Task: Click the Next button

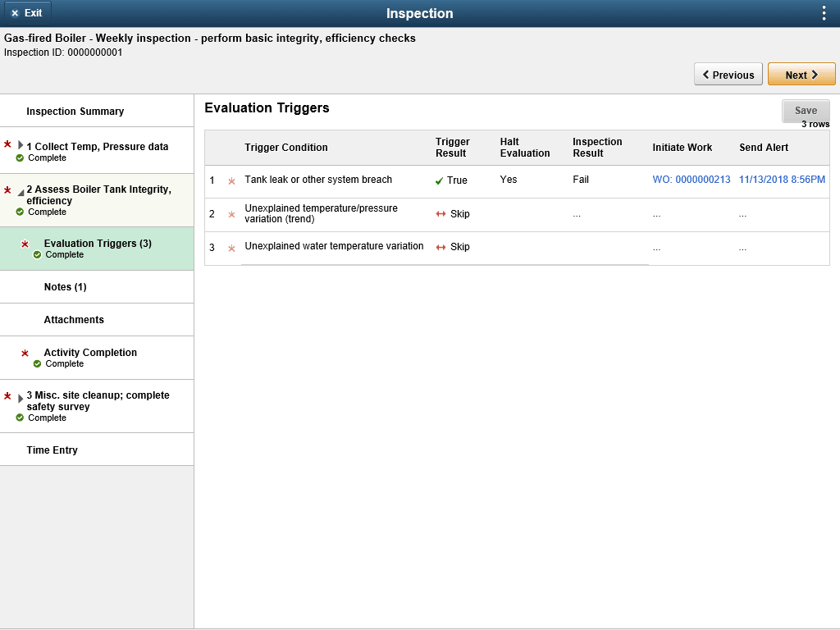Action: (801, 75)
